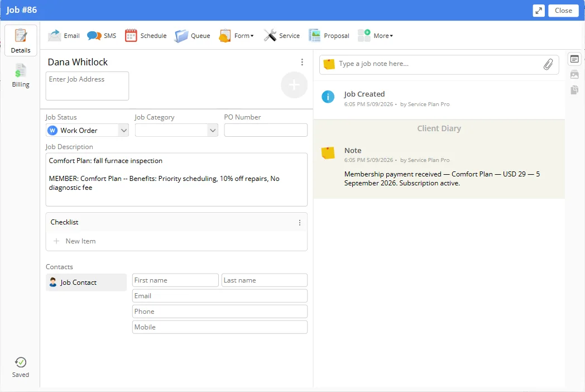Show the photos view in right sidebar

point(574,75)
